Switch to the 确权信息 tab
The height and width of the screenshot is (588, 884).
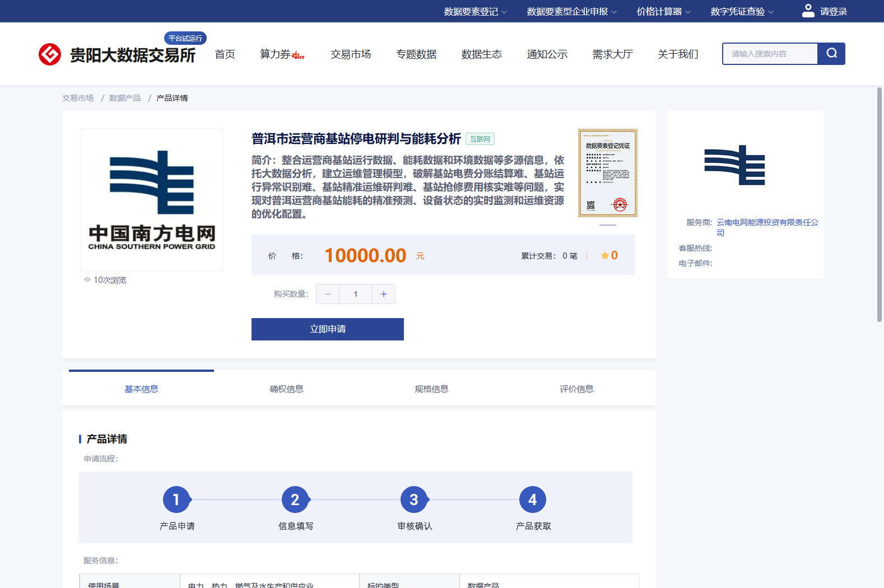(286, 389)
